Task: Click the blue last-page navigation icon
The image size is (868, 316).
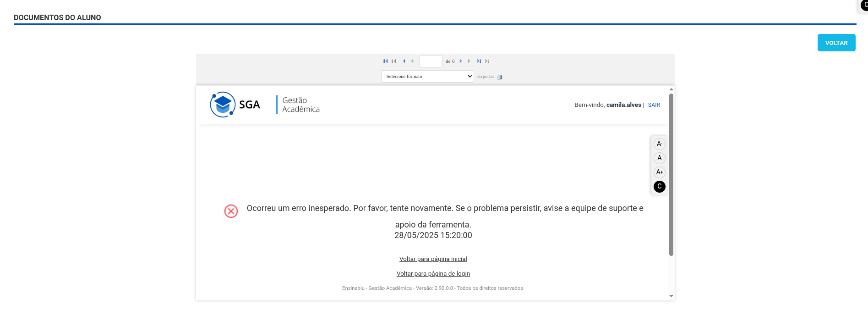Action: tap(479, 61)
